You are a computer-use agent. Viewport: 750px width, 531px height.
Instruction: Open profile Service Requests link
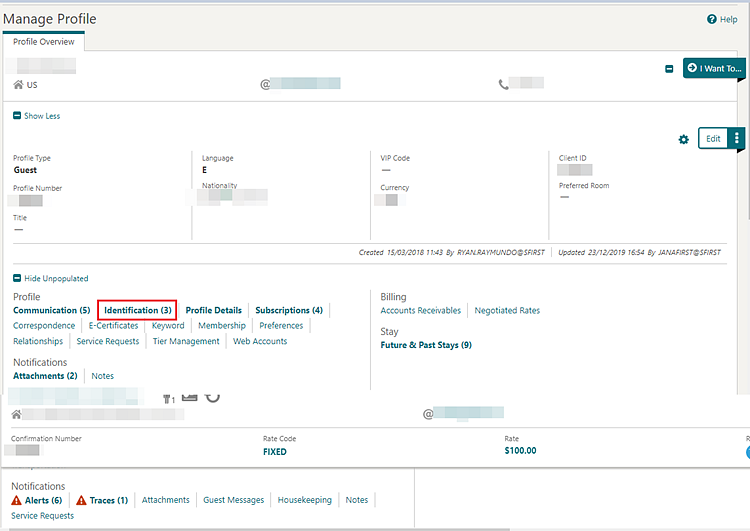[108, 341]
